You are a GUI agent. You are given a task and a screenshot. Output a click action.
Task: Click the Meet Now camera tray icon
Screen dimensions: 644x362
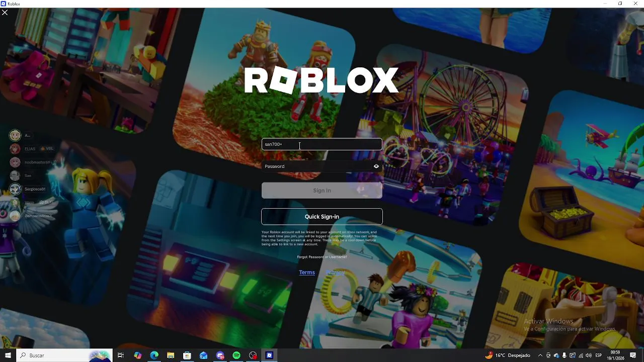pyautogui.click(x=548, y=355)
